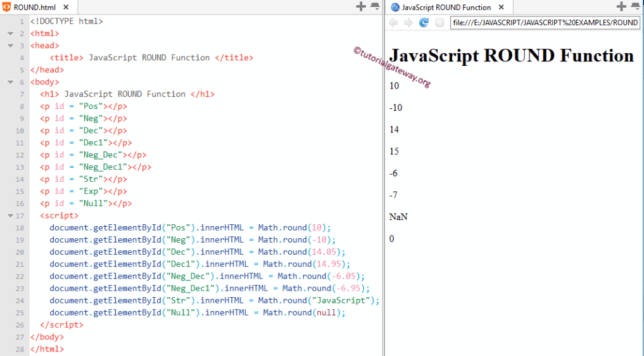This screenshot has height=356, width=644.
Task: Fold the script block on line 17
Action: pos(10,216)
